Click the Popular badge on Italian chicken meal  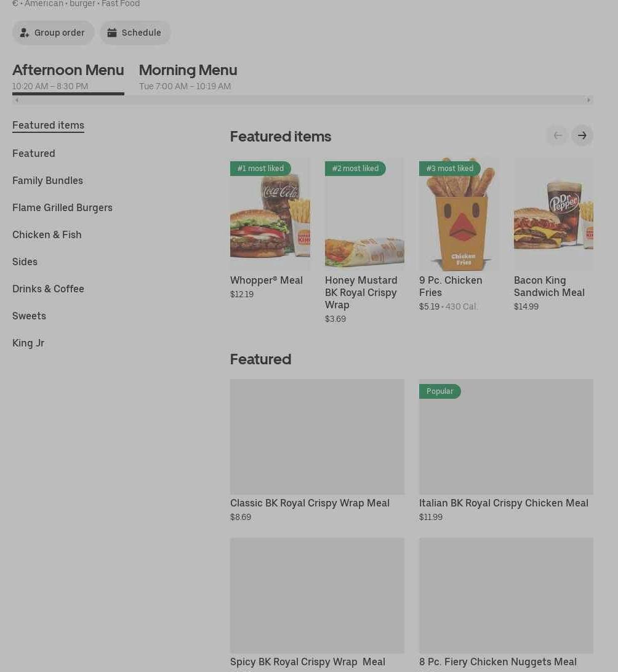(439, 391)
